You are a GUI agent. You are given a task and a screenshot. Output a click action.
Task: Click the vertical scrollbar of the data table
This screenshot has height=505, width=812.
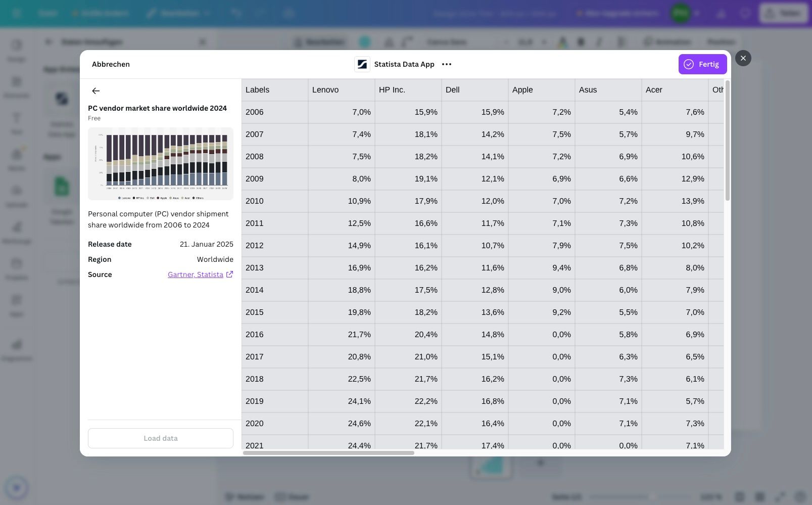[x=727, y=142]
